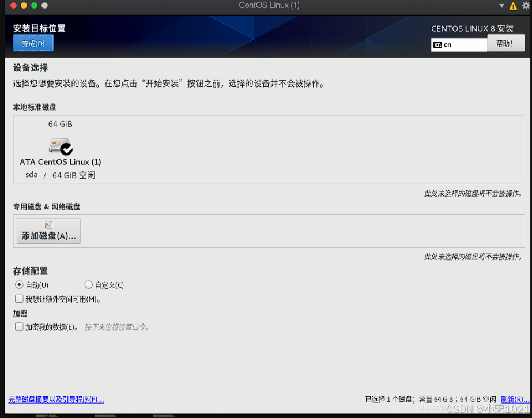Open the 帮助! help button
This screenshot has height=418, width=532.
pos(505,43)
